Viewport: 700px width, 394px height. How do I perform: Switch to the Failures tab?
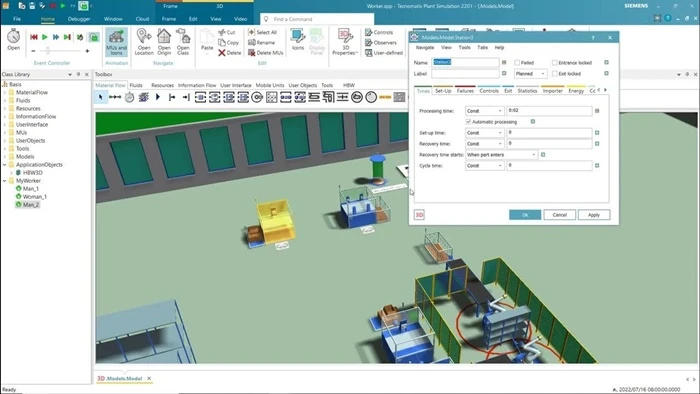pyautogui.click(x=465, y=91)
